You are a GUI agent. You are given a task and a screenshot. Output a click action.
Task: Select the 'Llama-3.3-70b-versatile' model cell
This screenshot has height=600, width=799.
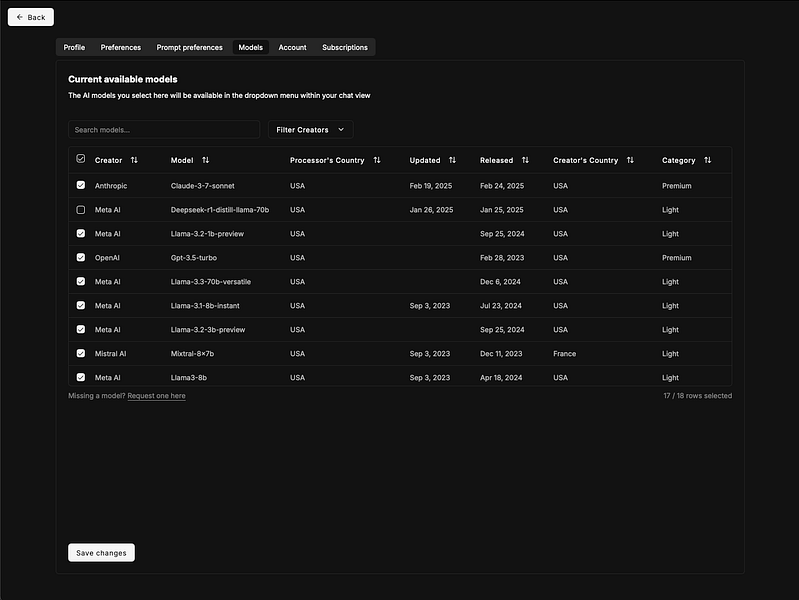(210, 281)
